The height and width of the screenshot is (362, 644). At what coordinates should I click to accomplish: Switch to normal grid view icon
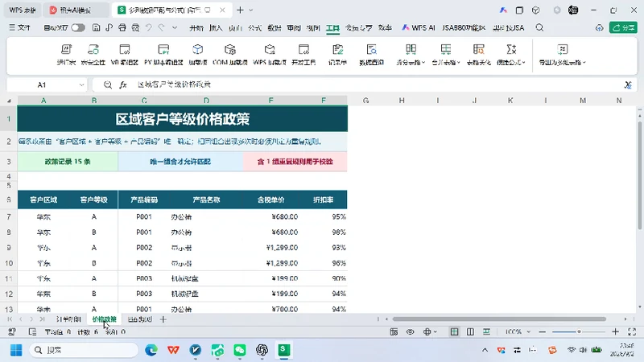(x=454, y=331)
